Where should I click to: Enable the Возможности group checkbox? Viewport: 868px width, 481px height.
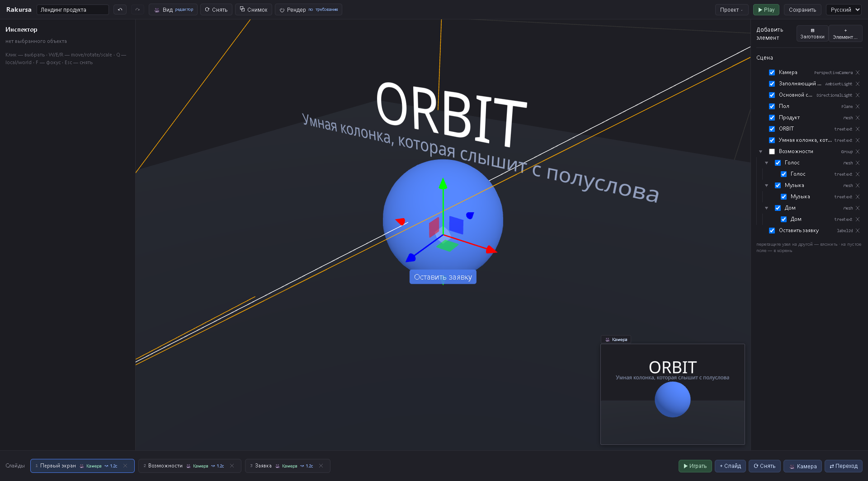point(772,152)
